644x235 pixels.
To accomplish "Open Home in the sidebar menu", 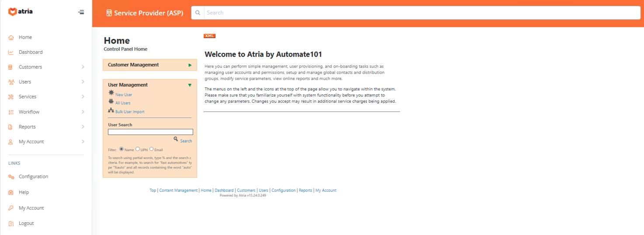I will [x=25, y=38].
